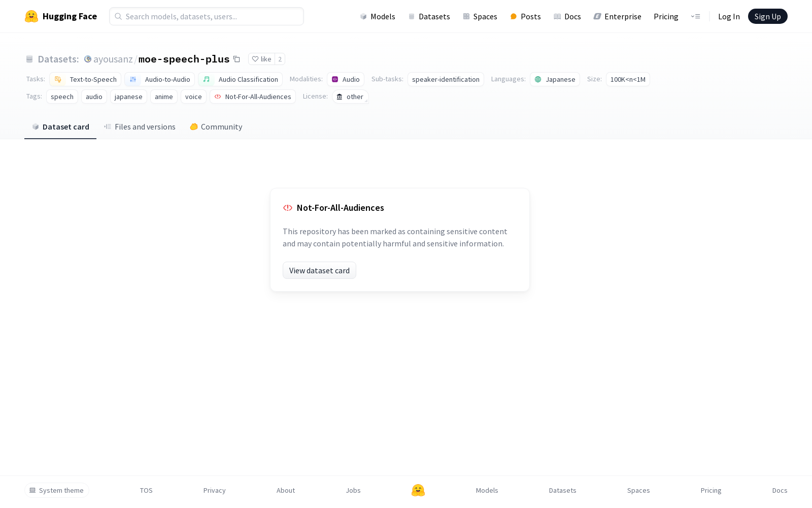
Task: Open the Privacy footer link
Action: [214, 490]
